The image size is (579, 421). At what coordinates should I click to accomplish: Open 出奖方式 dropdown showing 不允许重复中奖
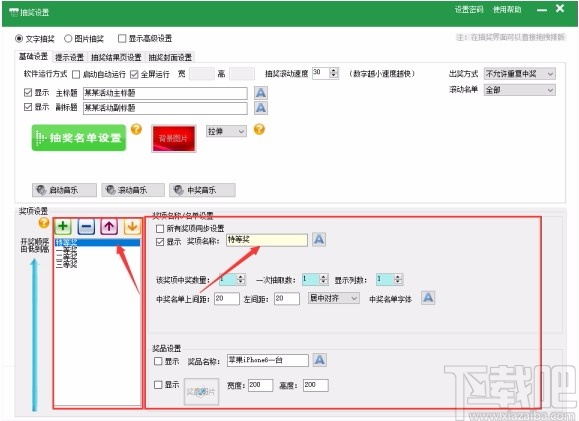click(x=520, y=74)
